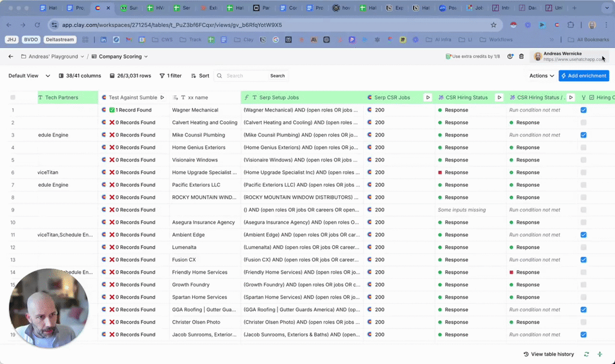Expand the Actions dropdown menu
615x364 pixels.
(542, 76)
